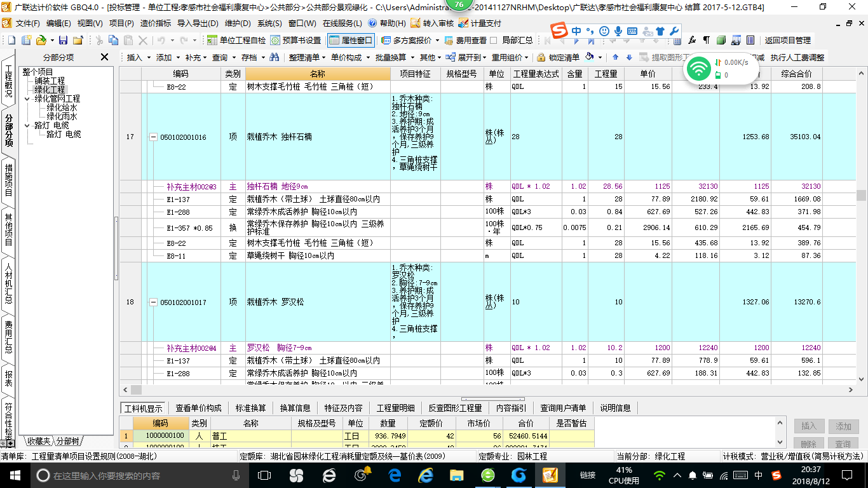Switch to the 措施项目 vertical tab
The height and width of the screenshot is (488, 868).
point(9,180)
